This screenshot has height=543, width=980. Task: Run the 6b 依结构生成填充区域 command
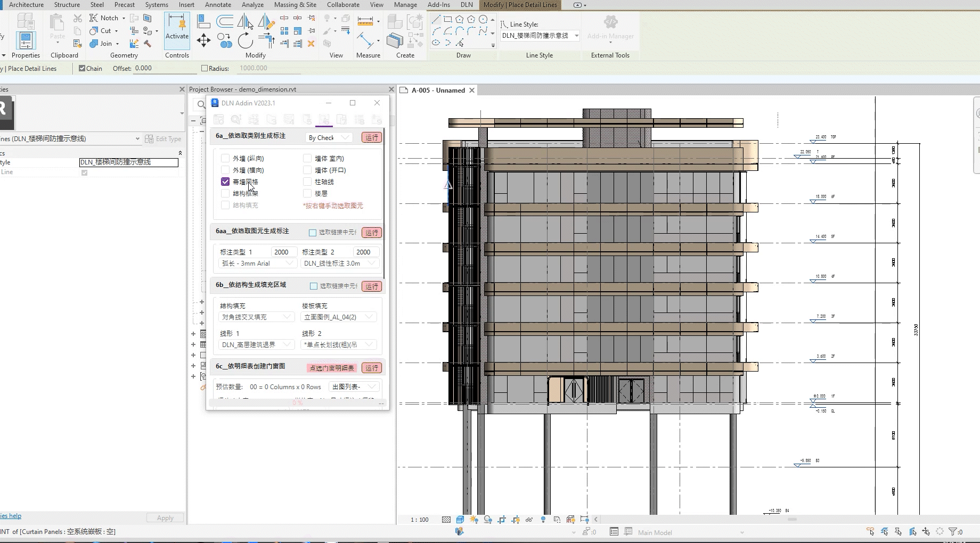coord(372,286)
